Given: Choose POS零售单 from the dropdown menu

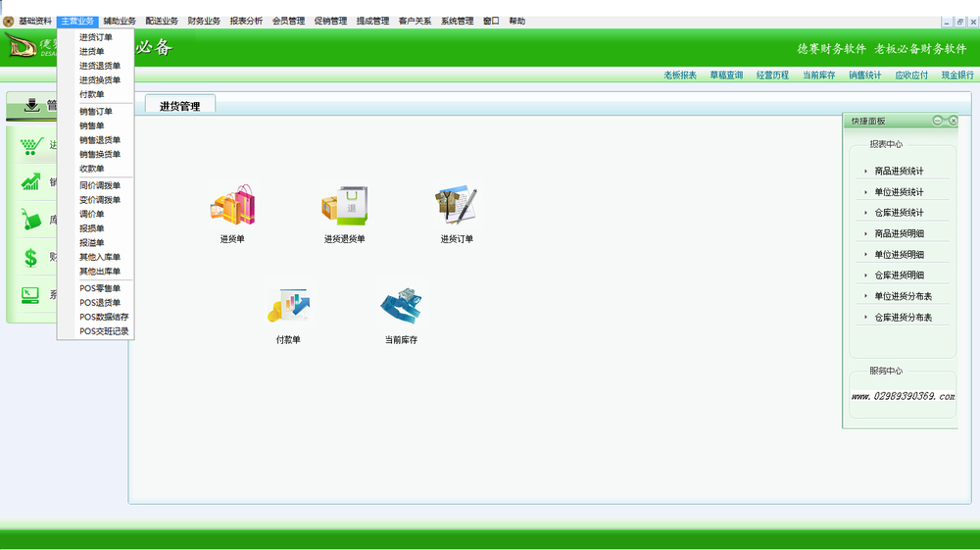Looking at the screenshot, I should [99, 288].
